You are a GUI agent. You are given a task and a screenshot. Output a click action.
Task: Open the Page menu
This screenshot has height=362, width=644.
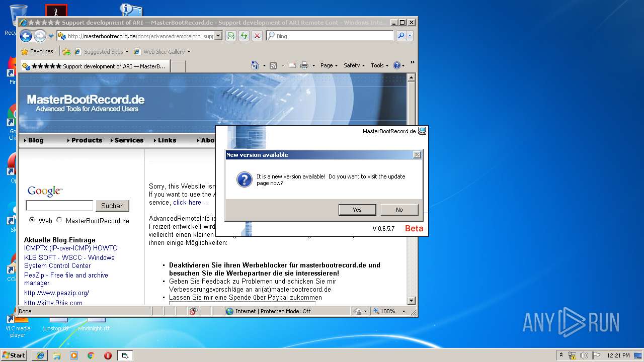329,65
